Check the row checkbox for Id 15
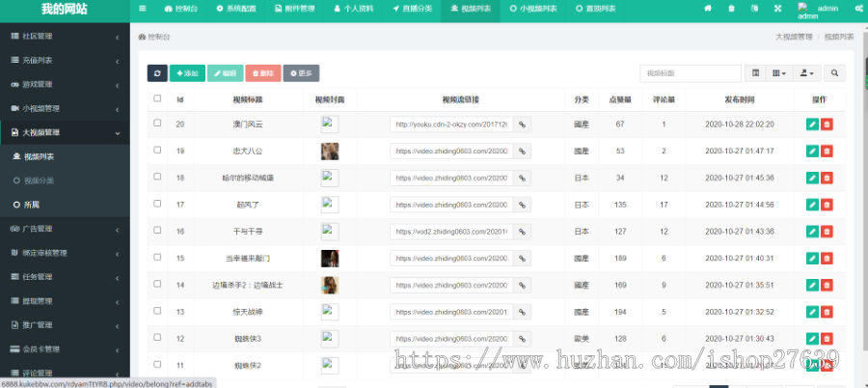 point(157,257)
